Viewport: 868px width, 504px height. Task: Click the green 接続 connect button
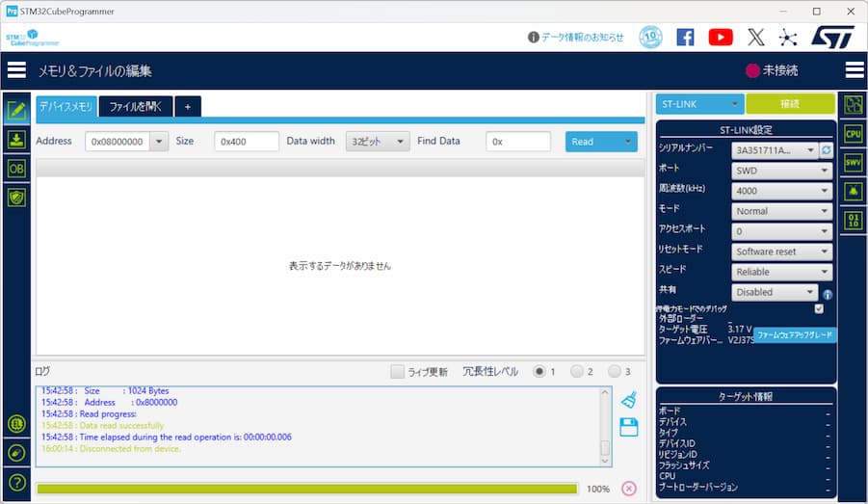pyautogui.click(x=790, y=104)
